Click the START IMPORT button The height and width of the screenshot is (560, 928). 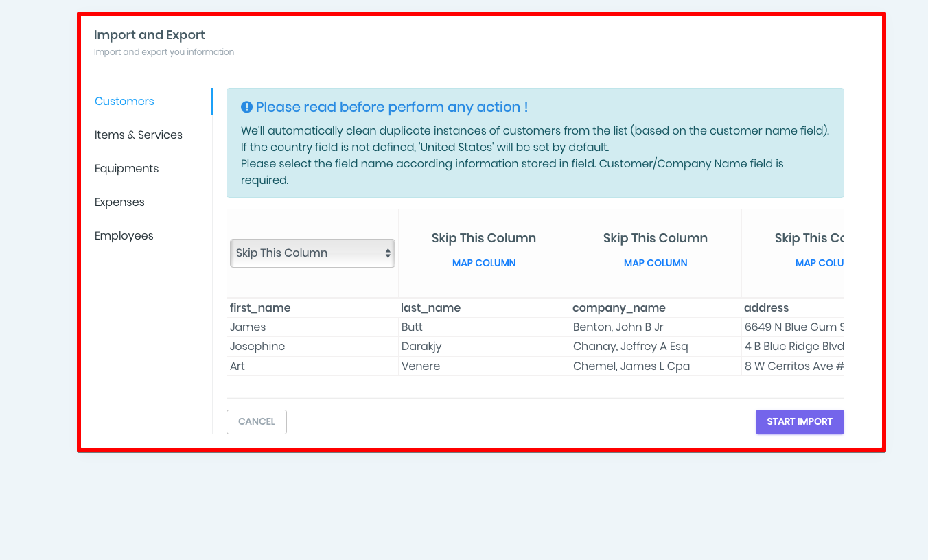800,422
